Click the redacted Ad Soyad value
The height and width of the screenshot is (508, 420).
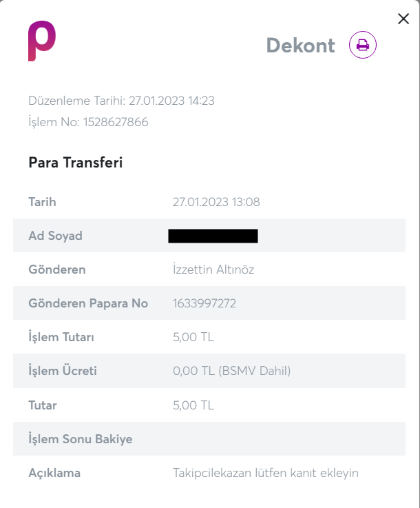(x=213, y=236)
